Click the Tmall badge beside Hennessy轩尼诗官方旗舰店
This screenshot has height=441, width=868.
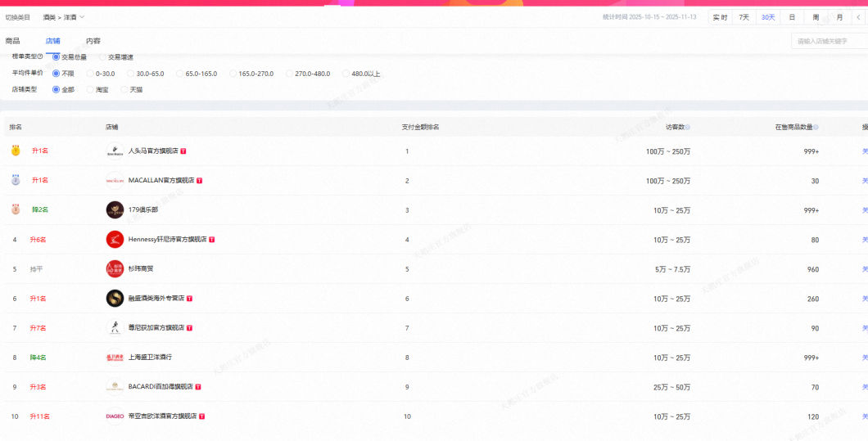211,240
